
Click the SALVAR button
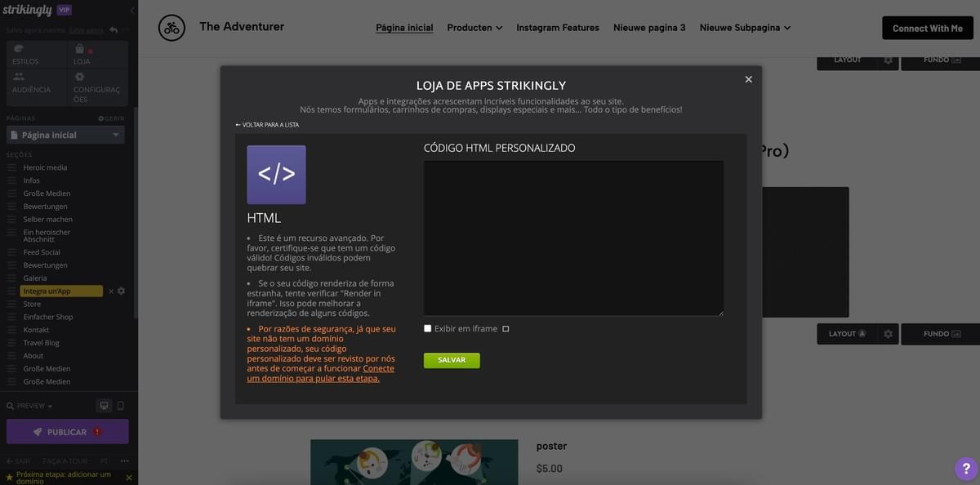[451, 359]
